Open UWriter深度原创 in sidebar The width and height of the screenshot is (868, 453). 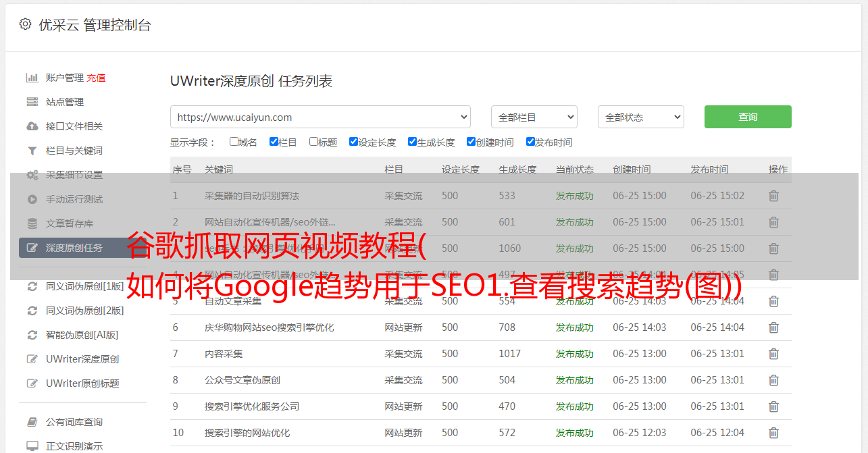82,359
